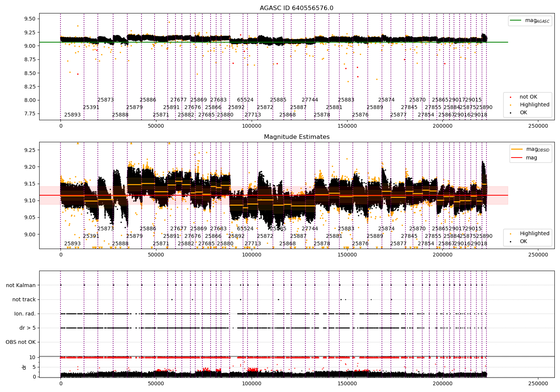
Task: Click the 9.15 y-axis tick label
Action: 30,184
